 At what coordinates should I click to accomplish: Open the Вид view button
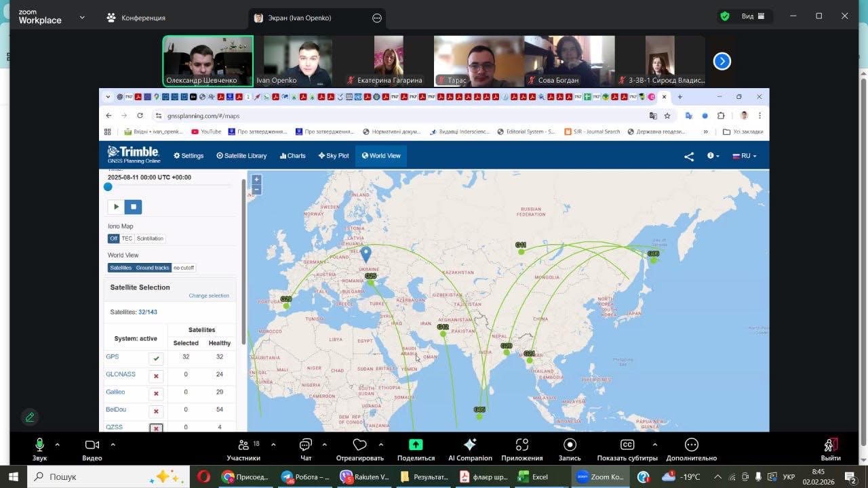[x=753, y=16]
